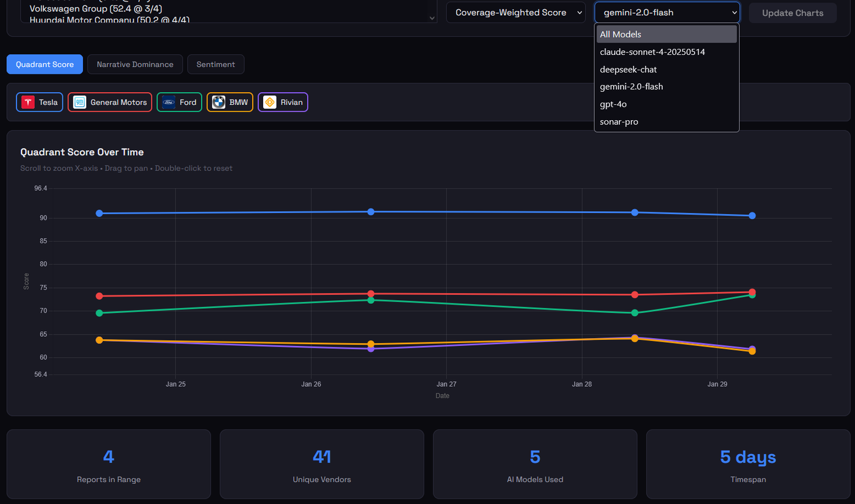Click the 41 Unique Vendors stat card
The image size is (855, 504).
click(322, 464)
